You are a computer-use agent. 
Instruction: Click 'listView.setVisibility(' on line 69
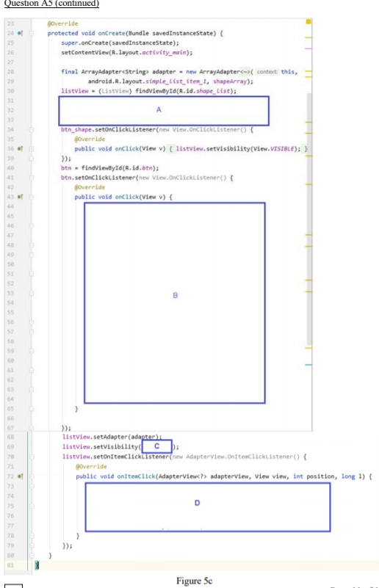coord(101,446)
